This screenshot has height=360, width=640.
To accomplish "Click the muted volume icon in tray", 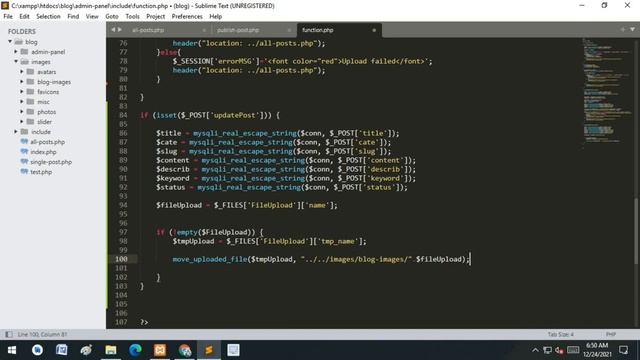I will click(559, 350).
